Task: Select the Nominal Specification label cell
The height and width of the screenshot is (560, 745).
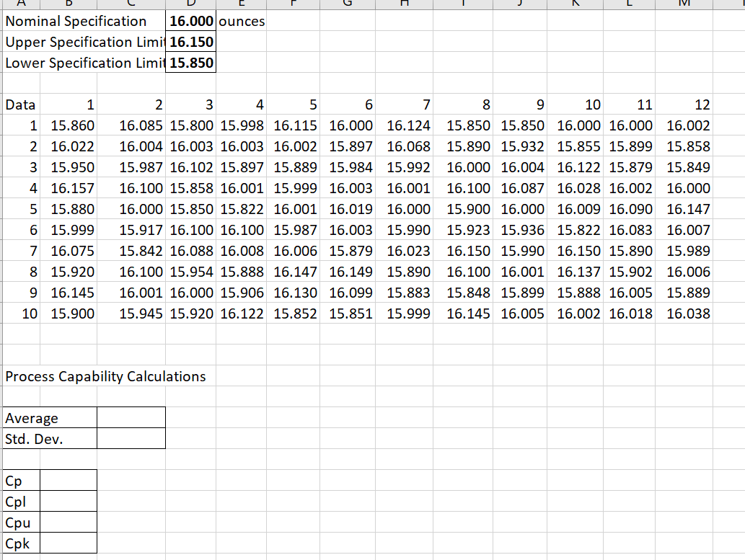Action: pyautogui.click(x=84, y=21)
